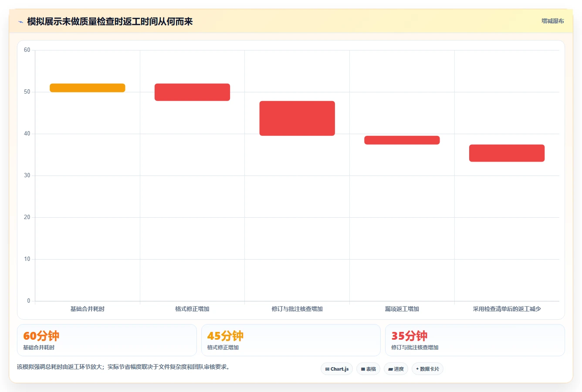Click the x-axis label 基础合并耗时

coord(88,309)
